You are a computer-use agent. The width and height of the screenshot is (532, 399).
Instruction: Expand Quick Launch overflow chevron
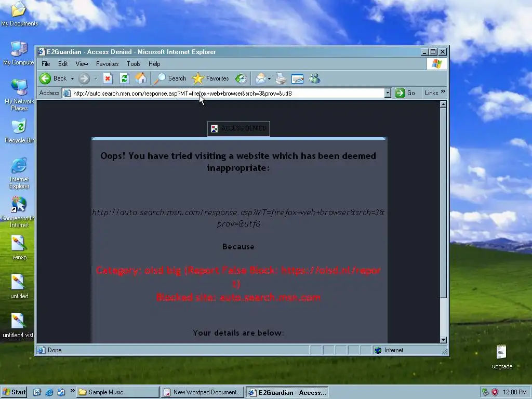tap(72, 391)
